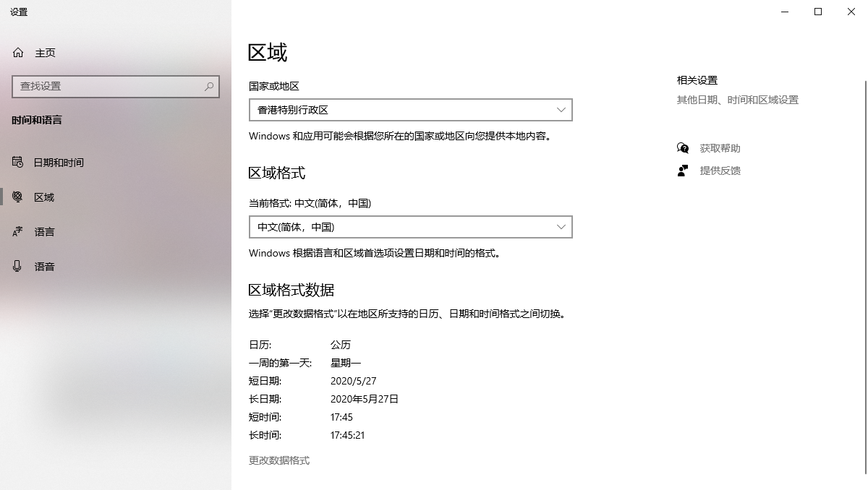Click the microphone icon next to 语音
Viewport: 868px width, 490px height.
tap(18, 266)
